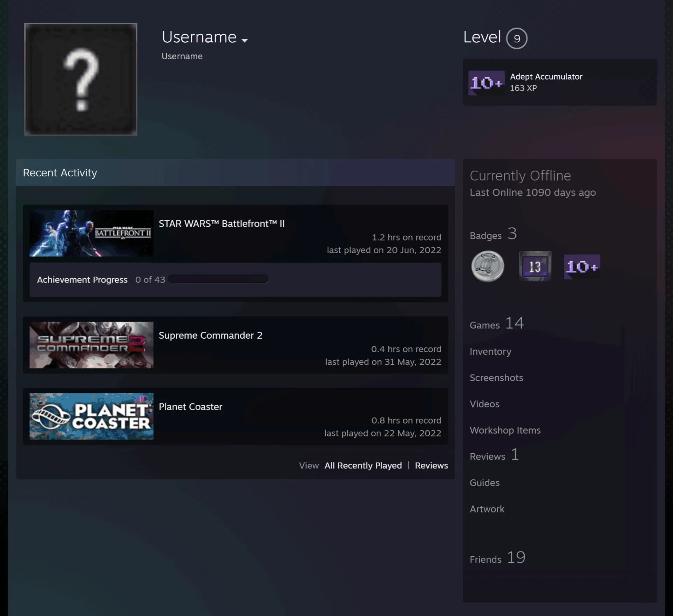Open the Reviews 1 sidebar link
Image resolution: width=673 pixels, height=616 pixels.
494,455
